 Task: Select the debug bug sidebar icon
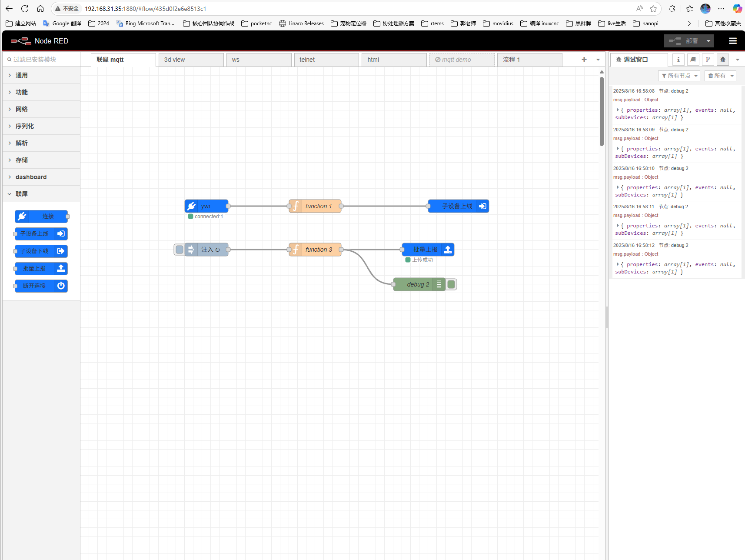[x=723, y=60]
